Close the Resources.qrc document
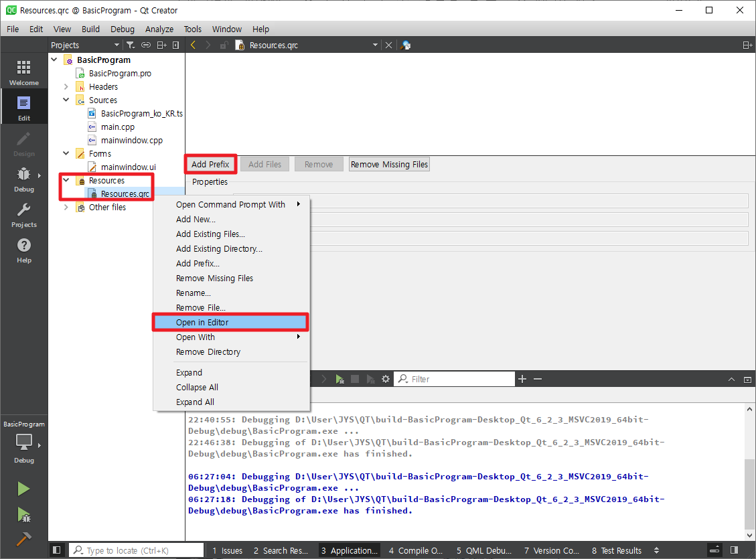Screen dimensions: 756x559 pos(388,45)
